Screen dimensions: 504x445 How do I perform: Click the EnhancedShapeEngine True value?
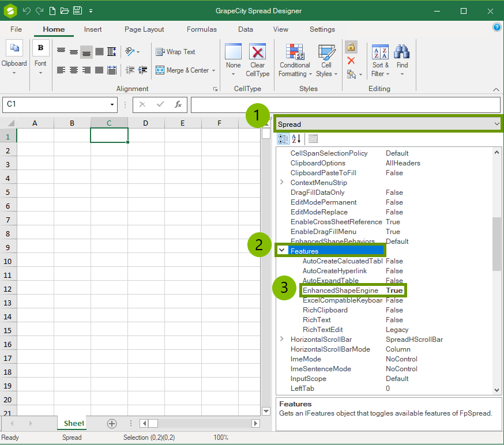pos(394,291)
